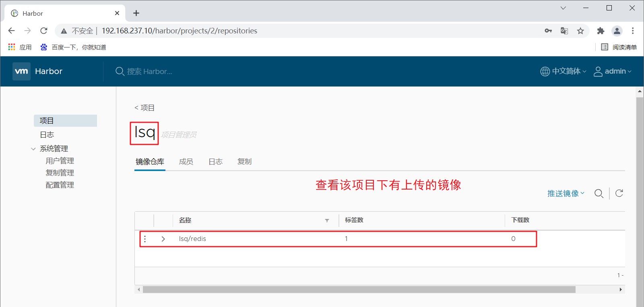Click the Harbor title text
Image resolution: width=644 pixels, height=307 pixels.
click(49, 71)
